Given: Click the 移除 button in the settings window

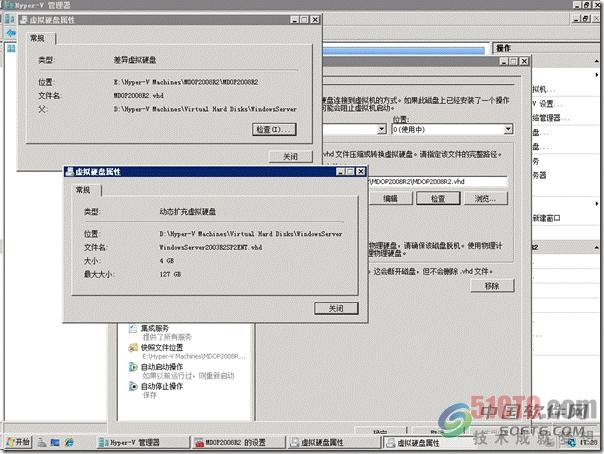Looking at the screenshot, I should point(492,286).
